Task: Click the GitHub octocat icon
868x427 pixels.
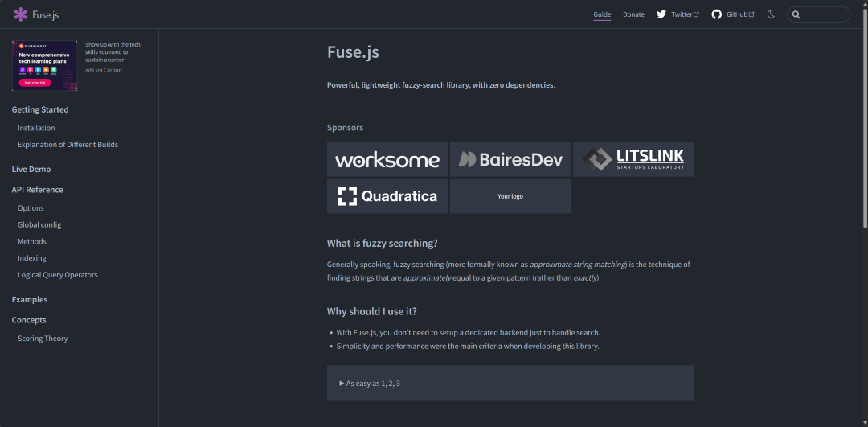Action: (x=717, y=14)
